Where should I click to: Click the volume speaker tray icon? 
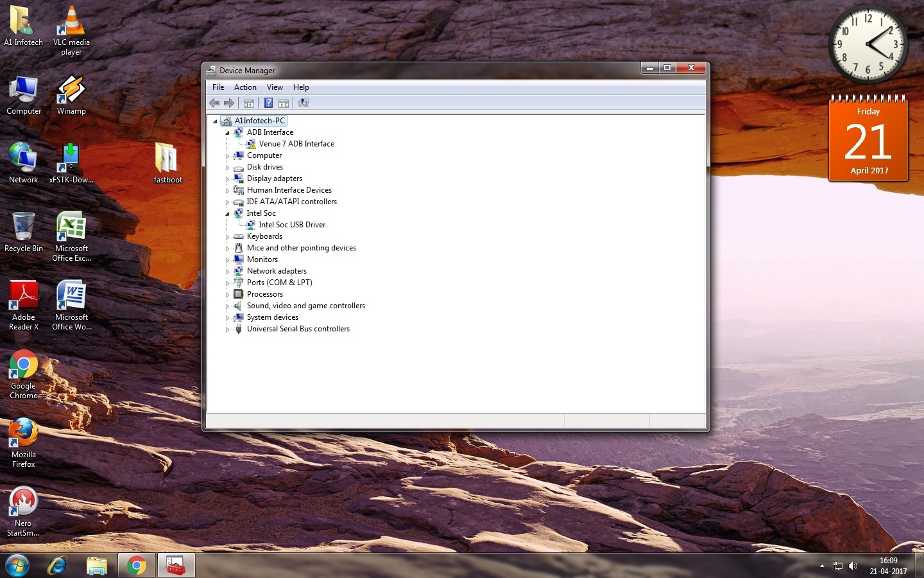pyautogui.click(x=853, y=566)
